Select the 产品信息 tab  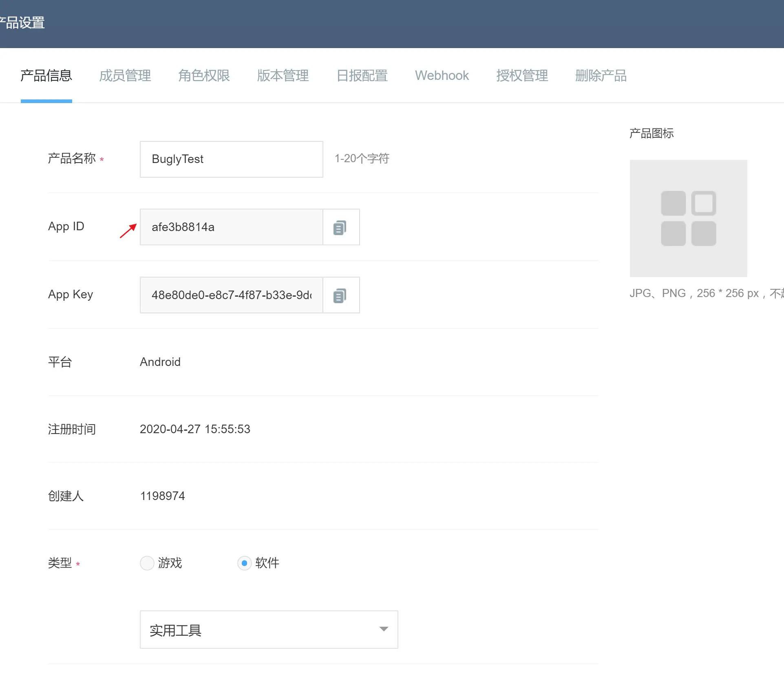[46, 76]
